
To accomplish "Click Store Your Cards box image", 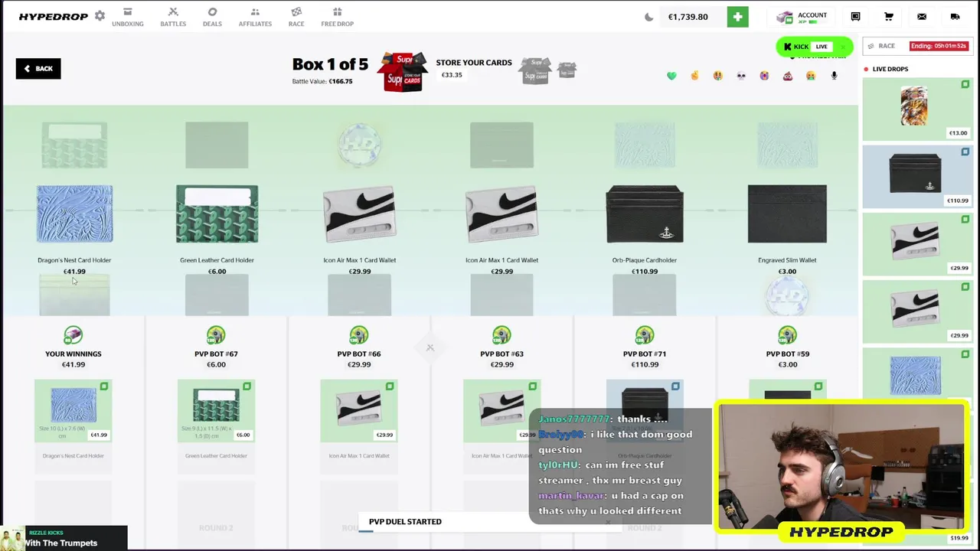I will pyautogui.click(x=404, y=72).
